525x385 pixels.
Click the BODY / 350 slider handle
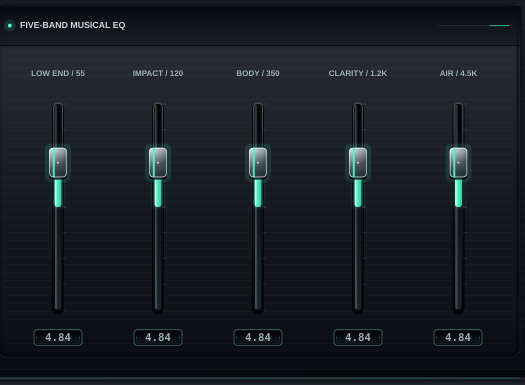tap(258, 163)
